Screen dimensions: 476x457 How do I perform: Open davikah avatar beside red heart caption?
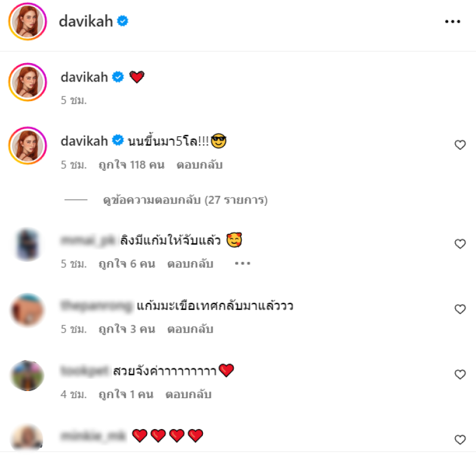pyautogui.click(x=27, y=82)
